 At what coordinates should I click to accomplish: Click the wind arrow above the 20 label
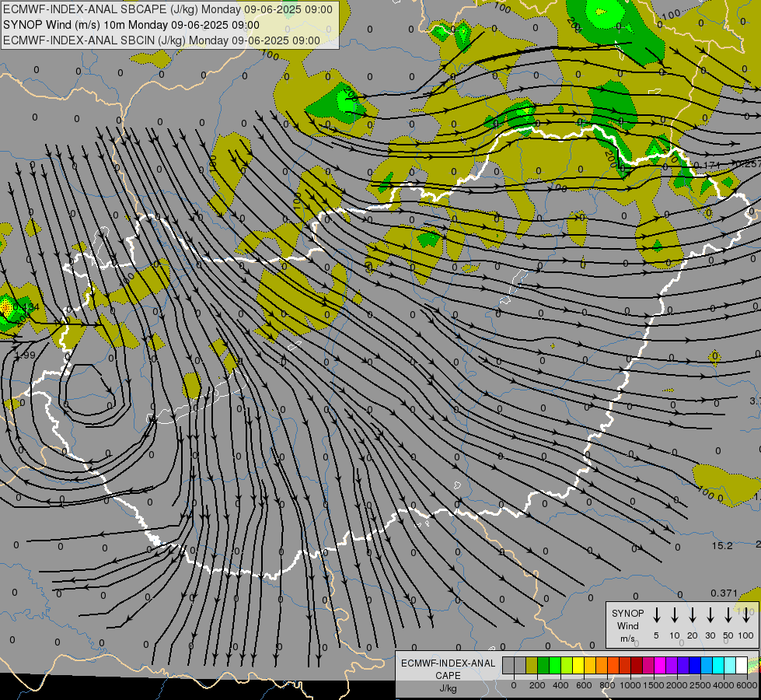692,615
